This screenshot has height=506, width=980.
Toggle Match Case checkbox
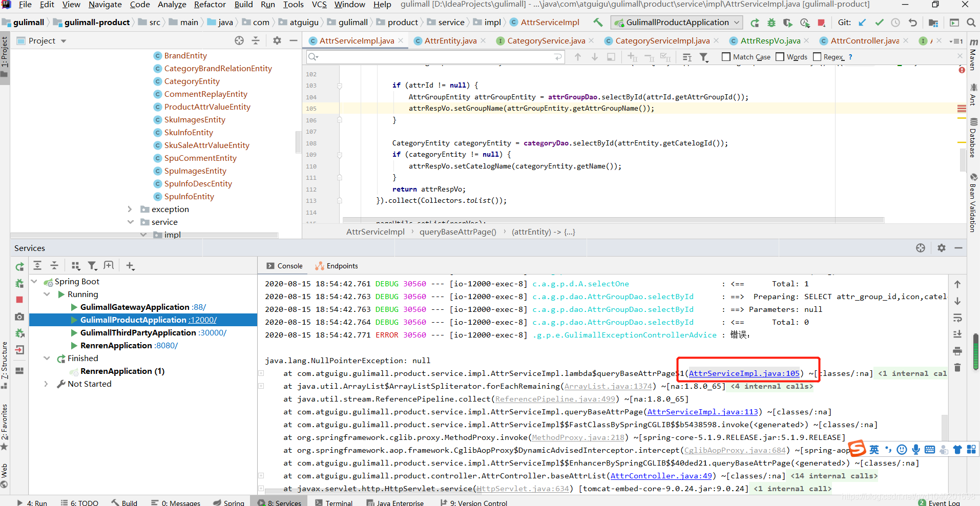pos(726,57)
